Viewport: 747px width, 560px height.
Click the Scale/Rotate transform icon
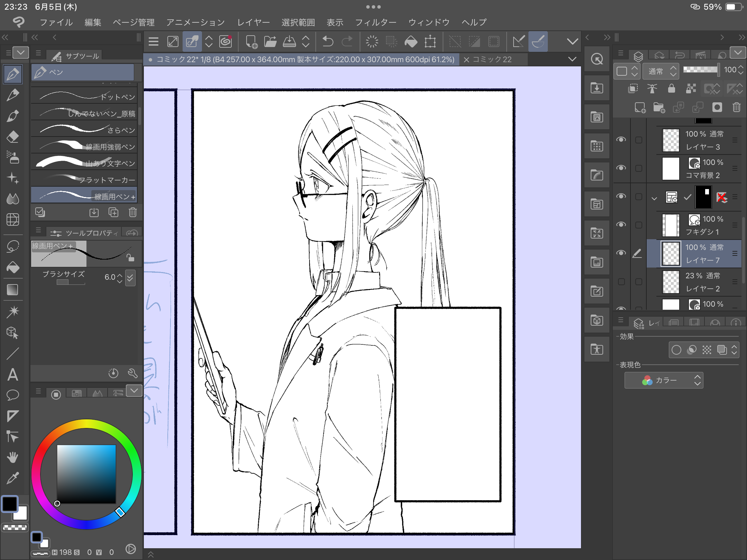pyautogui.click(x=430, y=42)
